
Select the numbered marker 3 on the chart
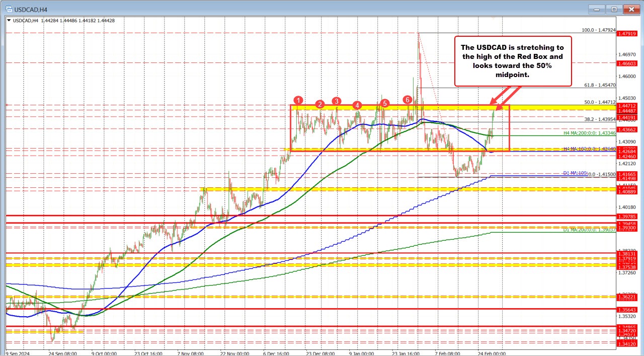(336, 101)
